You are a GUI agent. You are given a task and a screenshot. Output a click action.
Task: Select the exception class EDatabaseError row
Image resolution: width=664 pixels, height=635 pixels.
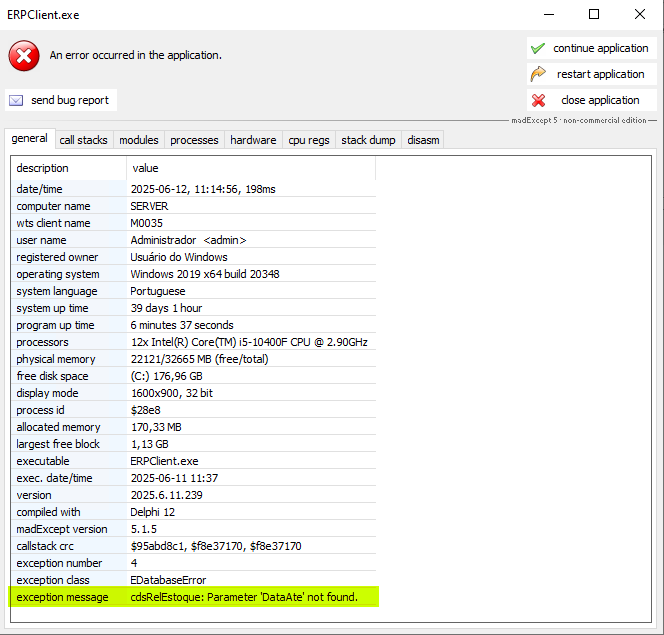point(195,580)
